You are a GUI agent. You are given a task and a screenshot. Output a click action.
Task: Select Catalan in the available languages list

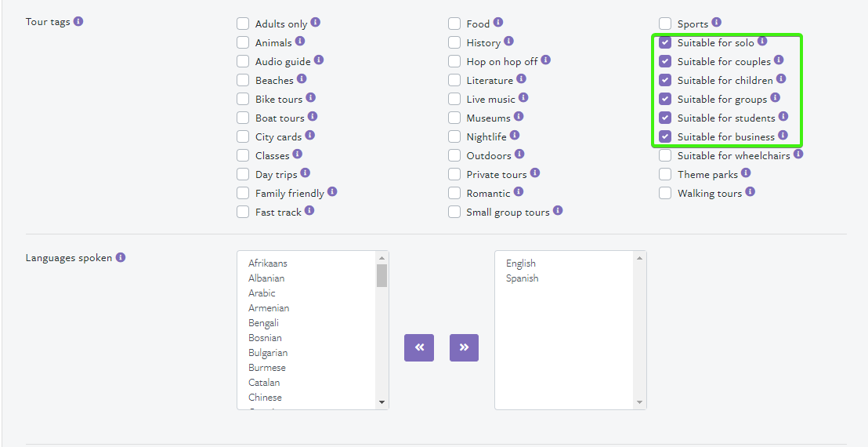[264, 382]
